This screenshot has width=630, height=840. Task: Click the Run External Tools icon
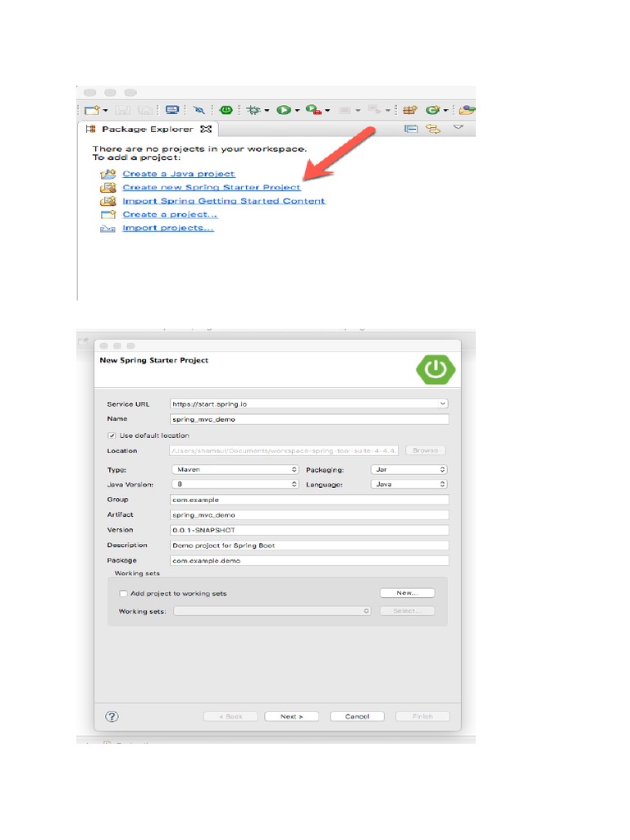point(313,110)
